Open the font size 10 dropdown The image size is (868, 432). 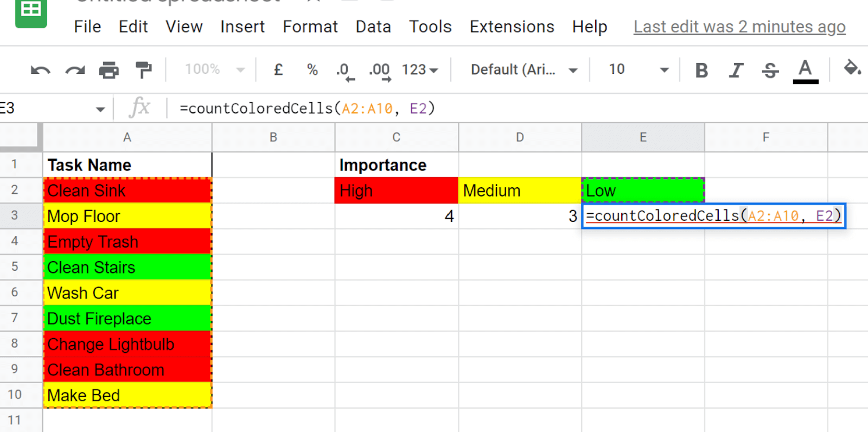pyautogui.click(x=638, y=69)
